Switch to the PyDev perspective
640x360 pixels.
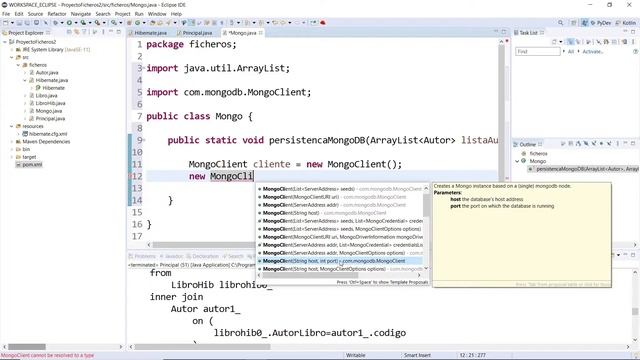tap(601, 23)
